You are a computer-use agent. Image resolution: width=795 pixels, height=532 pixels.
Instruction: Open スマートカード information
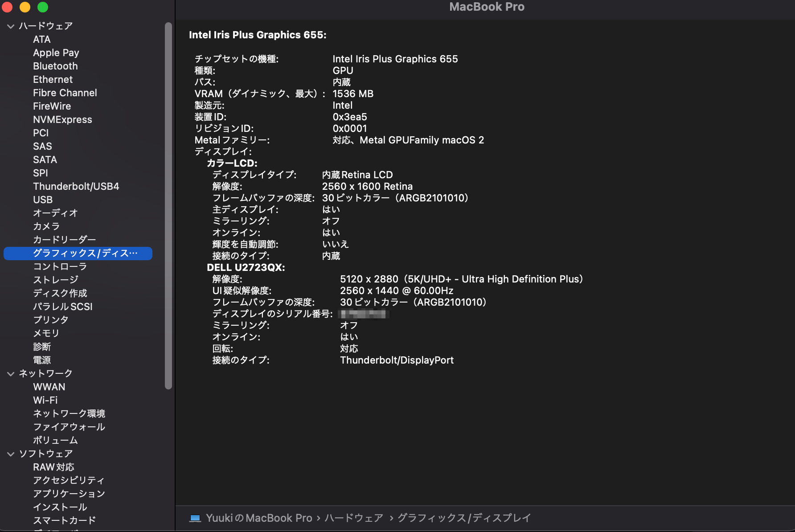65,521
